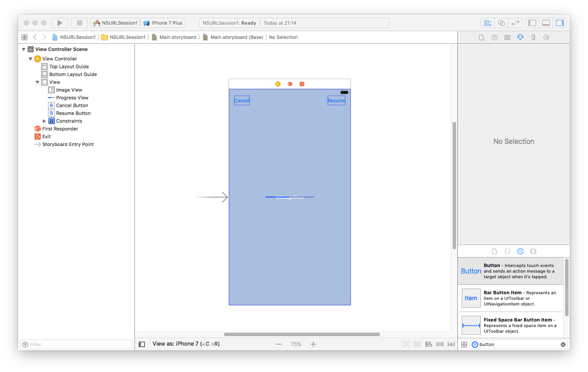Screen dimensions: 588x372
Task: Collapse View Controller Scene in the outline
Action: (x=23, y=49)
